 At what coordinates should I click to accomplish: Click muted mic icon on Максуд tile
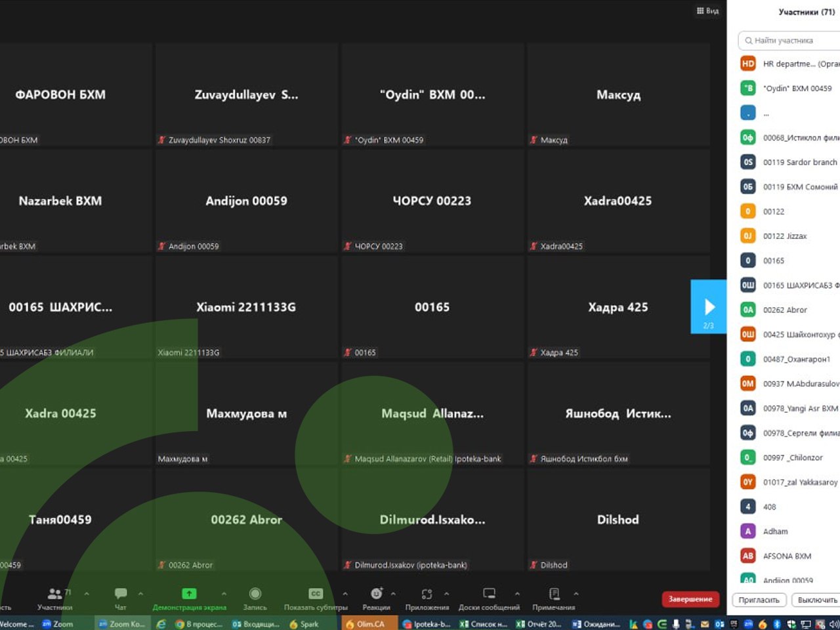(x=534, y=140)
